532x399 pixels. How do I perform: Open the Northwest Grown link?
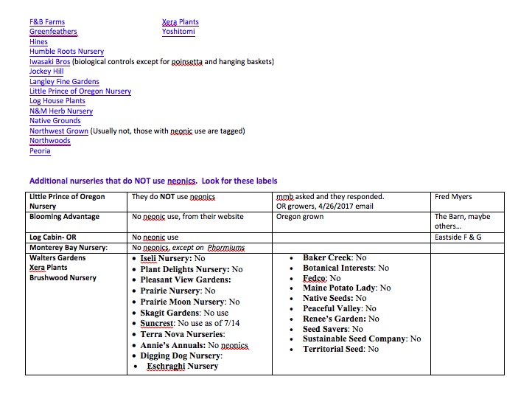click(59, 131)
